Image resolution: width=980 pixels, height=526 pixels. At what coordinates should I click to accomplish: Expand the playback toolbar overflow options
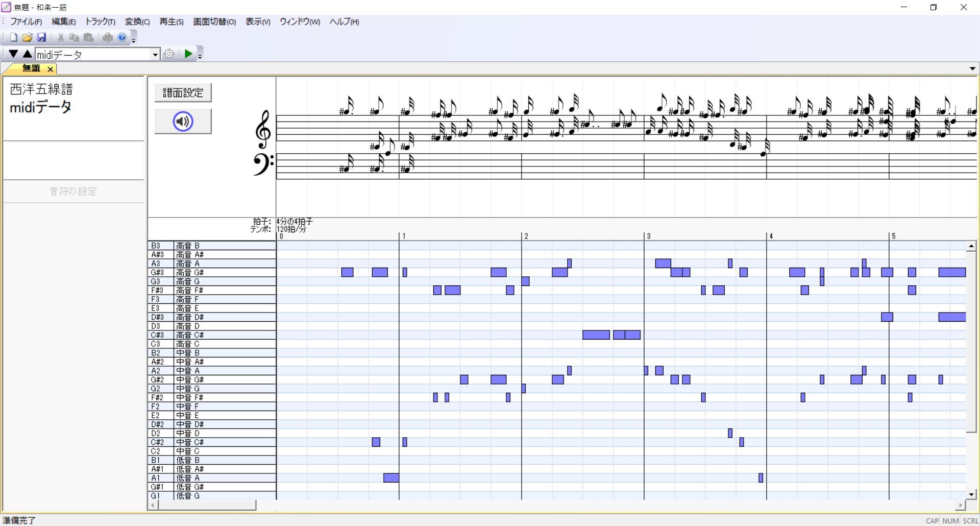(200, 56)
